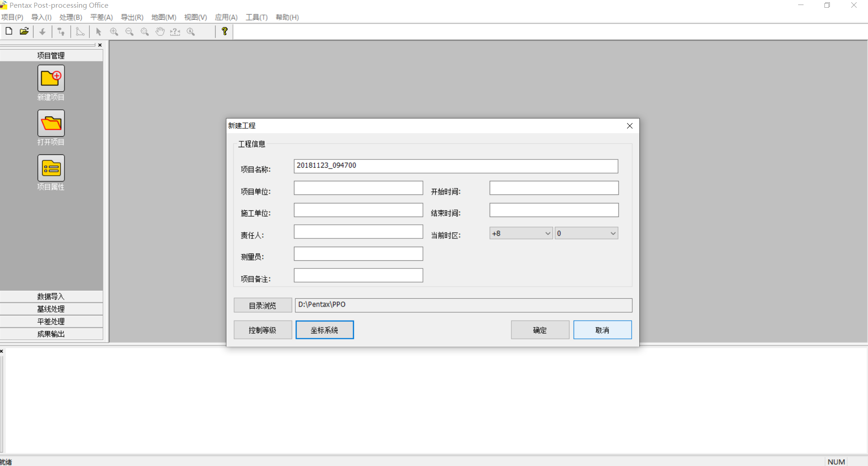Viewport: 868px width, 466px height.
Task: Click the new file icon in toolbar
Action: click(9, 31)
